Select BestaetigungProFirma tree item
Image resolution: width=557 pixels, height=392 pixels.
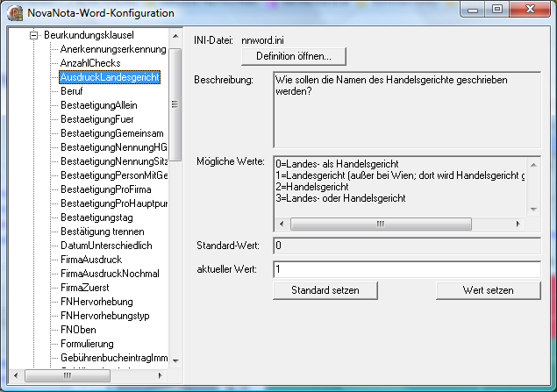point(106,189)
